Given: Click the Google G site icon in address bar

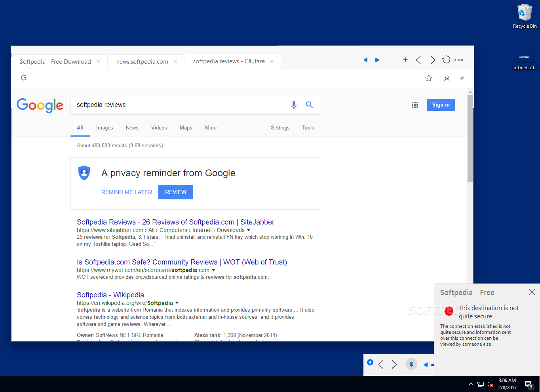Looking at the screenshot, I should coord(24,78).
